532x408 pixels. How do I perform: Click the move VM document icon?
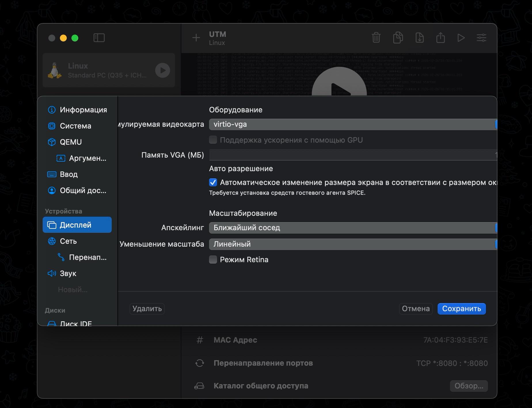point(419,38)
